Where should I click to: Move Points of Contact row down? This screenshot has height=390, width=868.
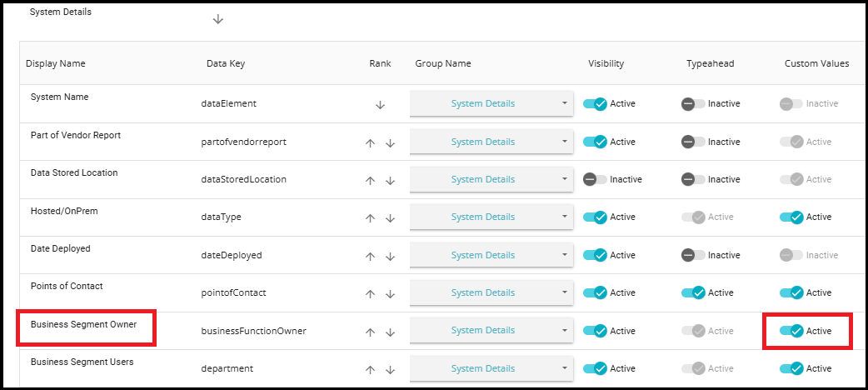coord(390,293)
